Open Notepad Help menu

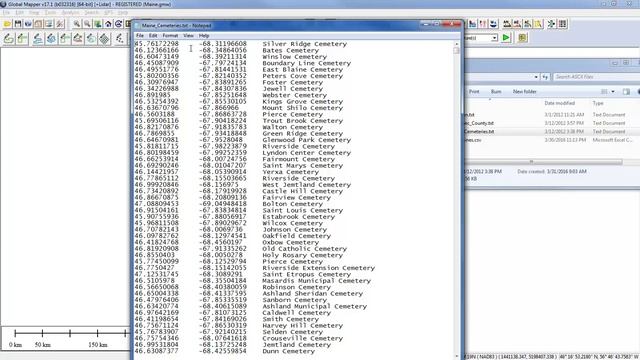[x=204, y=36]
